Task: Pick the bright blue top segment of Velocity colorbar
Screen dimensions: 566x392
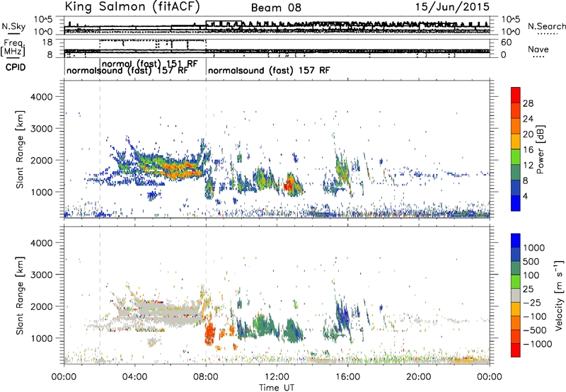Action: tap(516, 241)
